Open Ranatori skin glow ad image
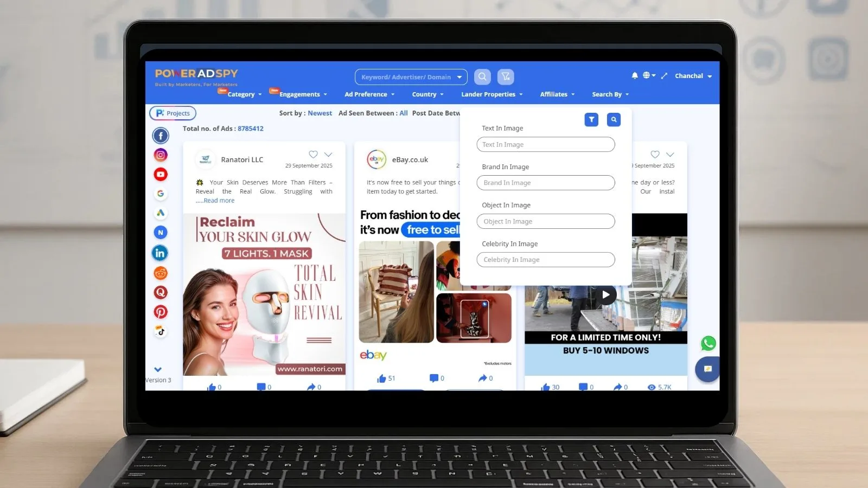 (x=264, y=294)
